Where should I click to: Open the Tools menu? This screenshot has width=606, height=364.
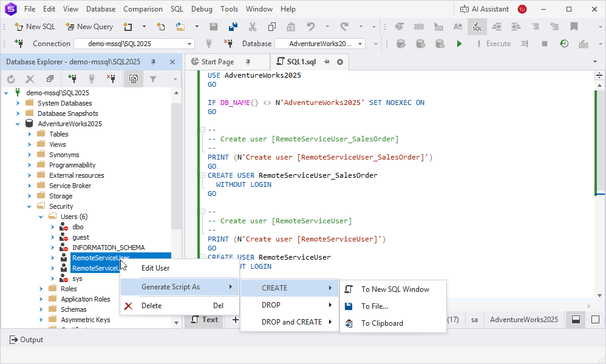229,9
